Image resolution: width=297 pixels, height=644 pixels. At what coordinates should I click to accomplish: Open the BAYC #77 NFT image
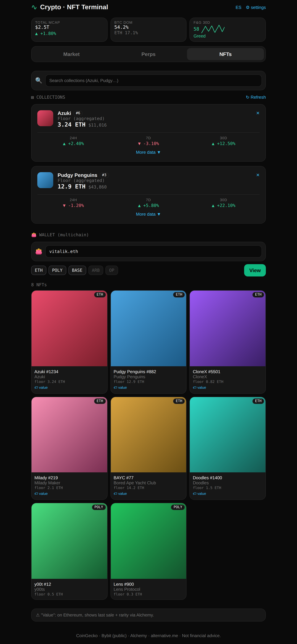coord(148,435)
